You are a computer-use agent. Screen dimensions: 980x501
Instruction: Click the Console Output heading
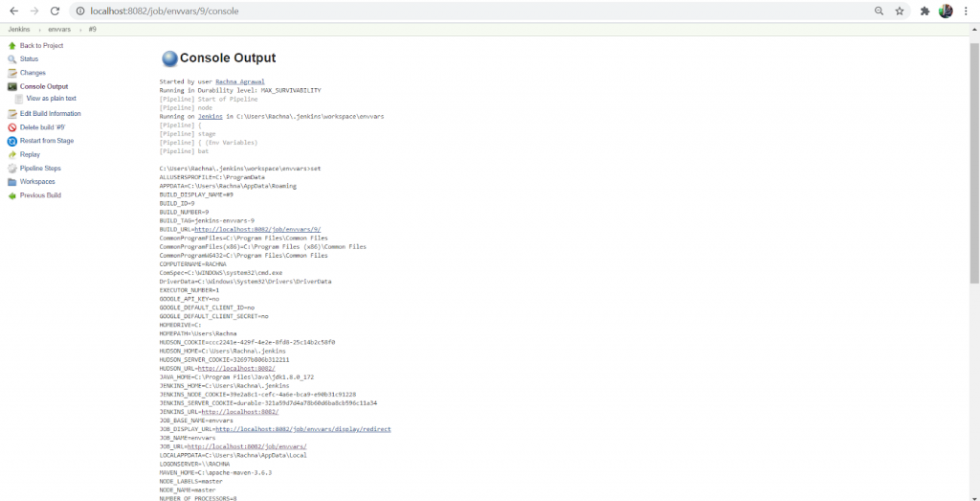pyautogui.click(x=228, y=58)
